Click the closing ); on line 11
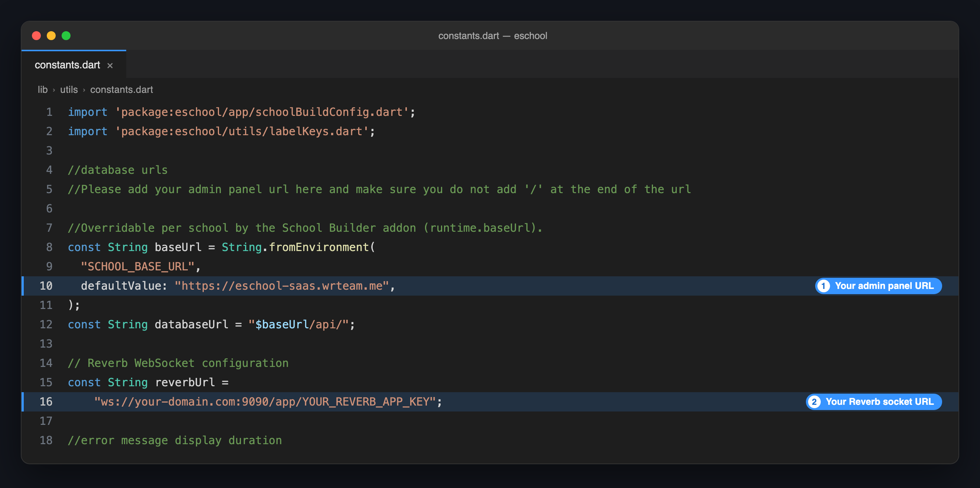Image resolution: width=980 pixels, height=488 pixels. 74,305
